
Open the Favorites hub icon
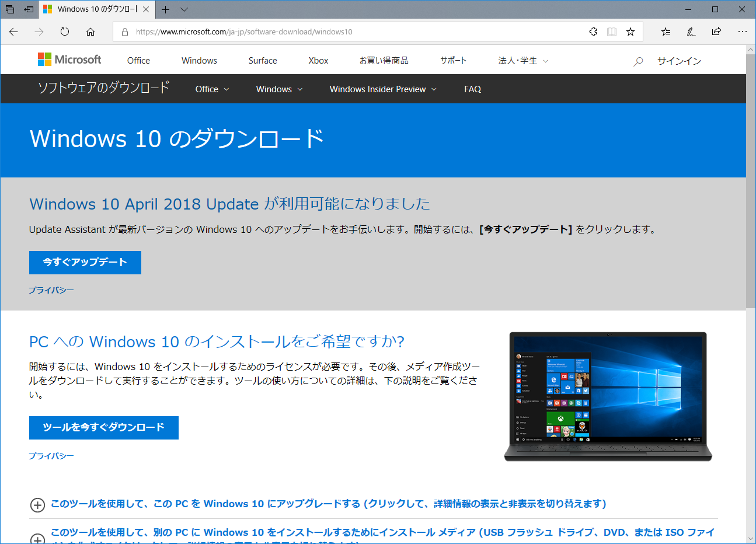point(666,32)
